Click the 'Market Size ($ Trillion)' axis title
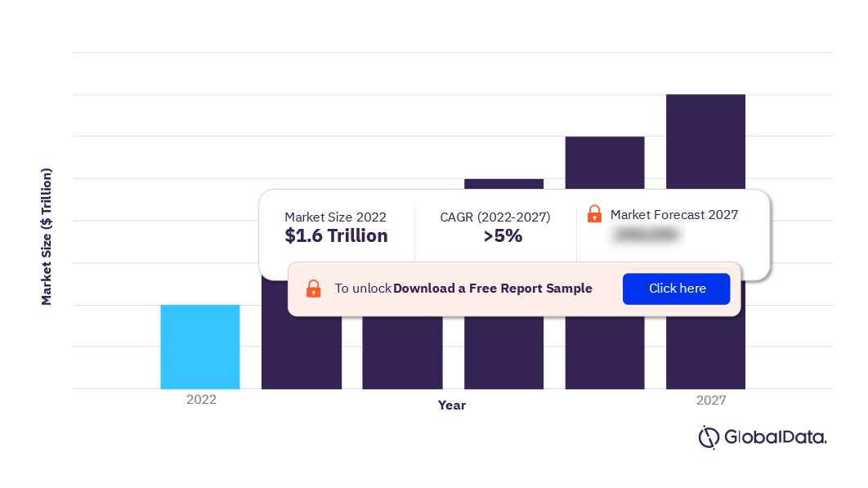Screen dimensions: 868x488 pyautogui.click(x=47, y=236)
